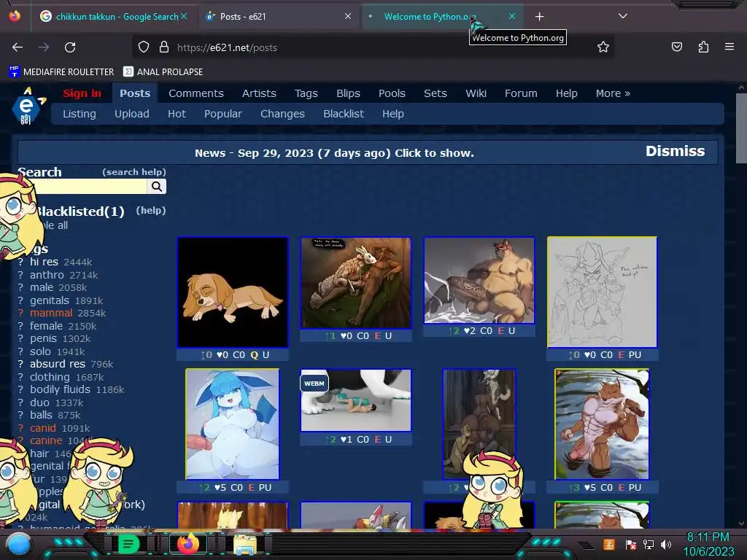Open wiki '?' link for mammal
The height and width of the screenshot is (560, 747).
[20, 313]
